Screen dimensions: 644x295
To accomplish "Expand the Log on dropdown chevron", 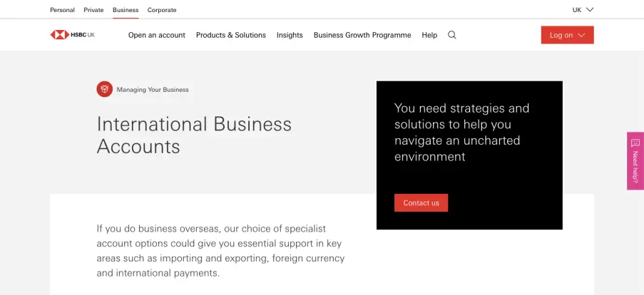I will [x=581, y=36].
